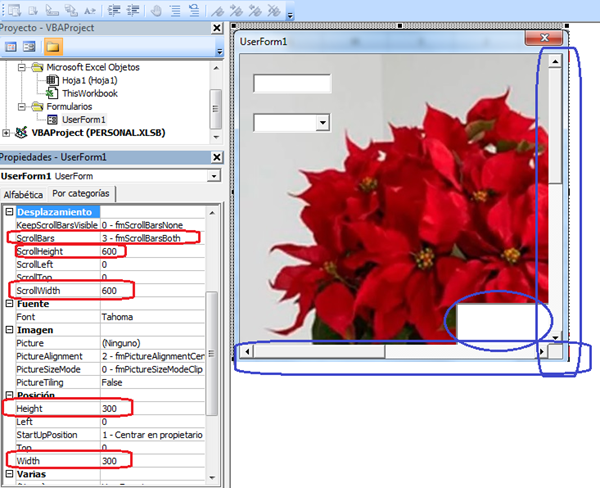Select the StartUpPosition property row
Screen dimensions: 600x488
110,435
